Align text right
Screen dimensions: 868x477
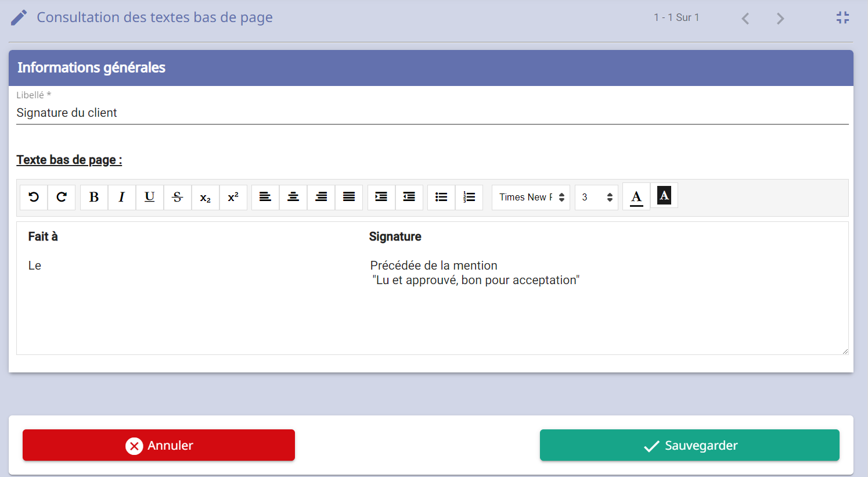[321, 197]
